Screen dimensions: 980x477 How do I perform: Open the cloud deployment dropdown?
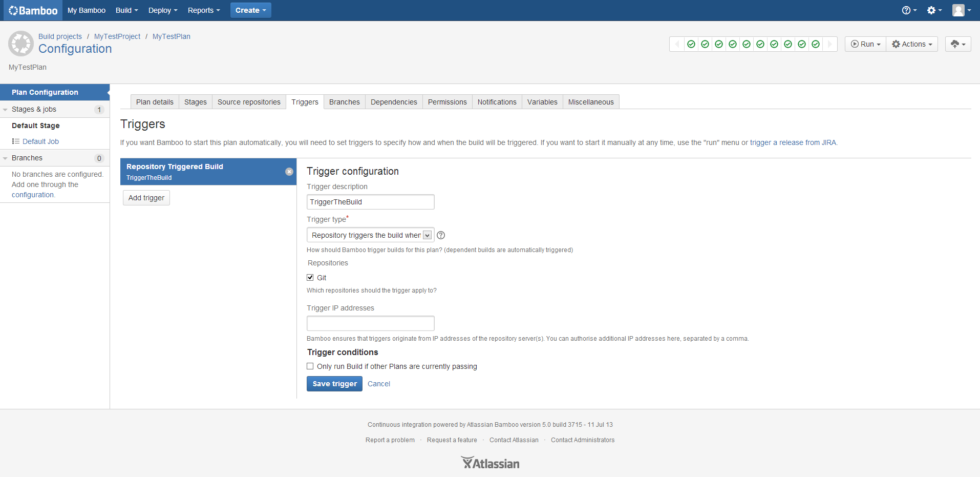(x=958, y=44)
